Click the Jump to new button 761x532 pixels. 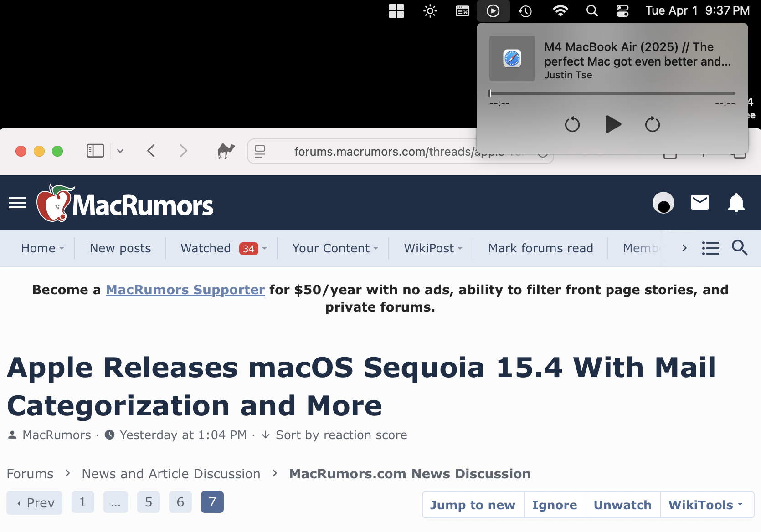coord(473,505)
